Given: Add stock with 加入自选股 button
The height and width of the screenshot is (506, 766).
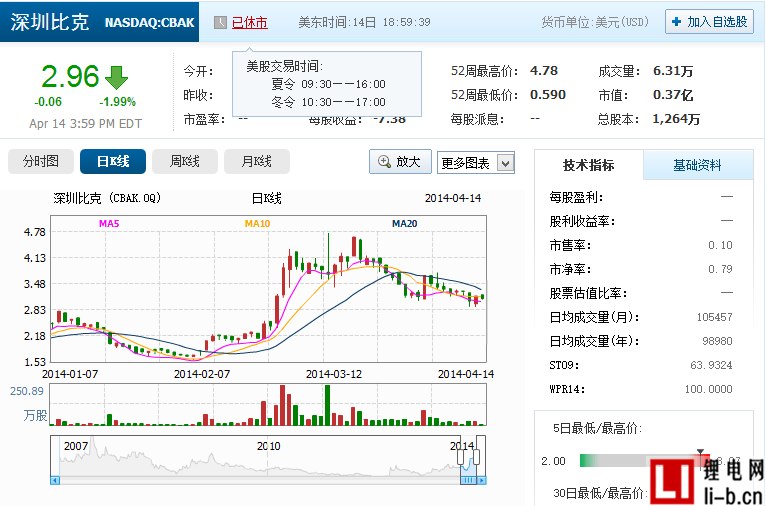Looking at the screenshot, I should [x=709, y=22].
